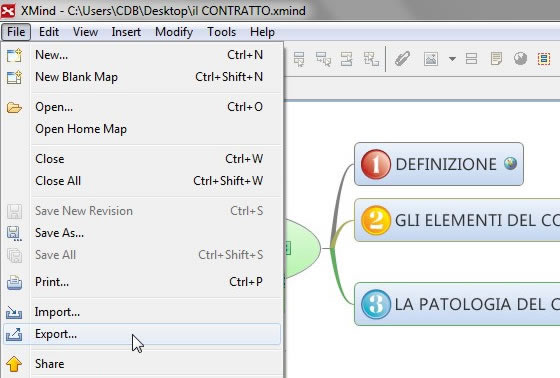Click the insert image toolbar icon
This screenshot has width=560, height=378.
pos(431,59)
